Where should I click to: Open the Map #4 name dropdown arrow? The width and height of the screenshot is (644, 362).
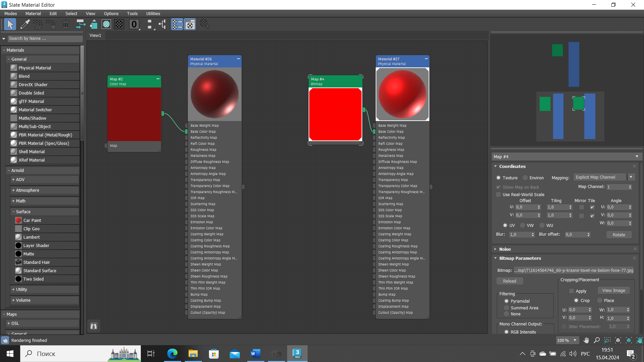[637, 157]
